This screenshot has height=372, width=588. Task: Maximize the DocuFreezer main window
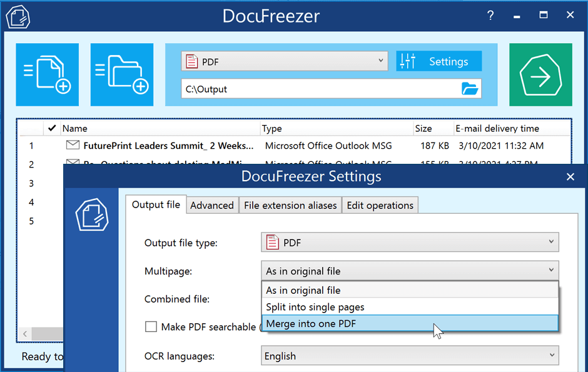pyautogui.click(x=544, y=15)
